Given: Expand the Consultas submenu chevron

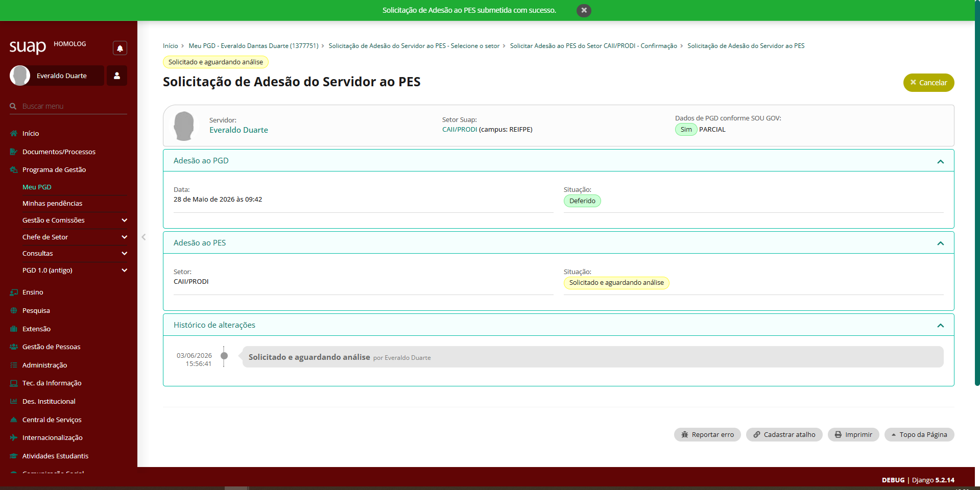Looking at the screenshot, I should (124, 253).
